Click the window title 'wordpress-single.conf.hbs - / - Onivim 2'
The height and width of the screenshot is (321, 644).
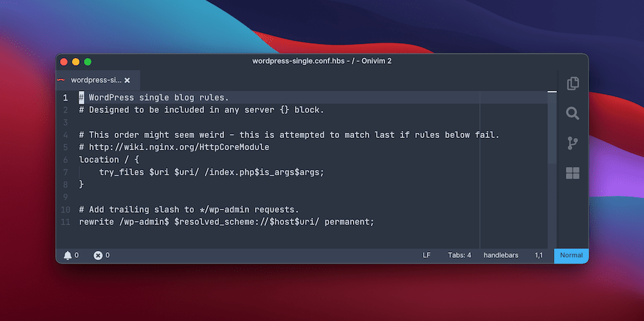321,61
